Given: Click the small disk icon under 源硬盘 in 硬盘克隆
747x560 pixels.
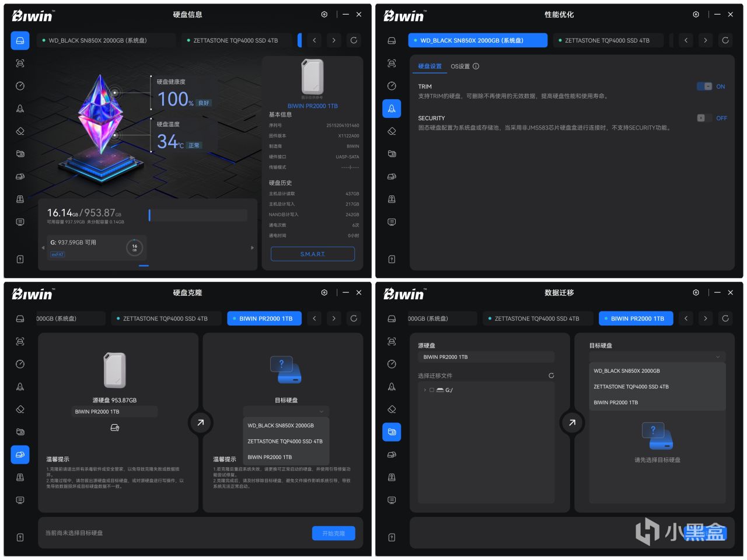Looking at the screenshot, I should [115, 428].
